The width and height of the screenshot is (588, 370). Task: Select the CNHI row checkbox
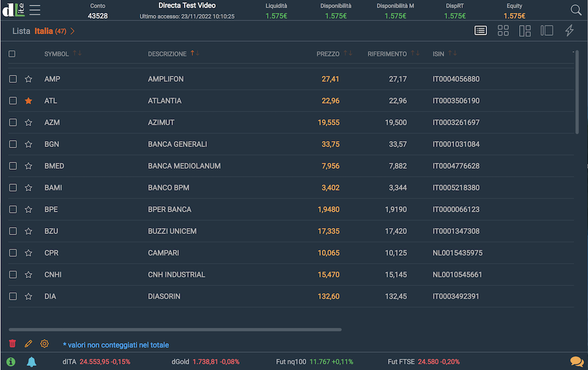[13, 275]
